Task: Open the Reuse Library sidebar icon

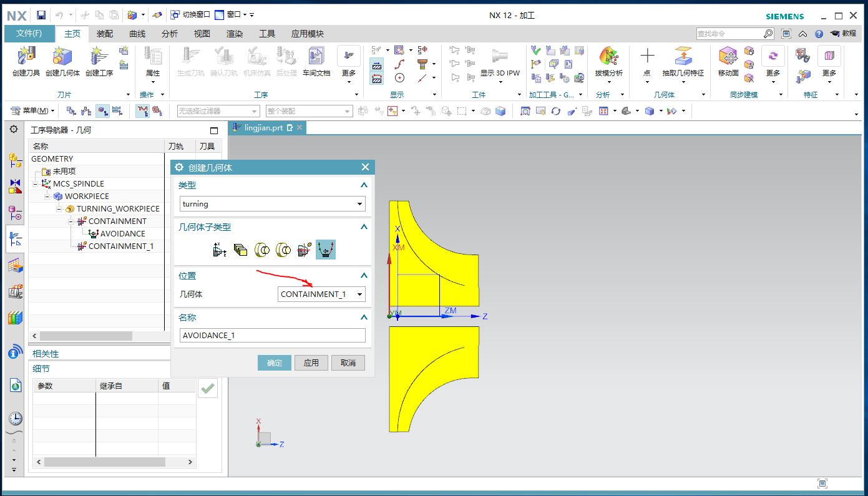Action: point(15,318)
